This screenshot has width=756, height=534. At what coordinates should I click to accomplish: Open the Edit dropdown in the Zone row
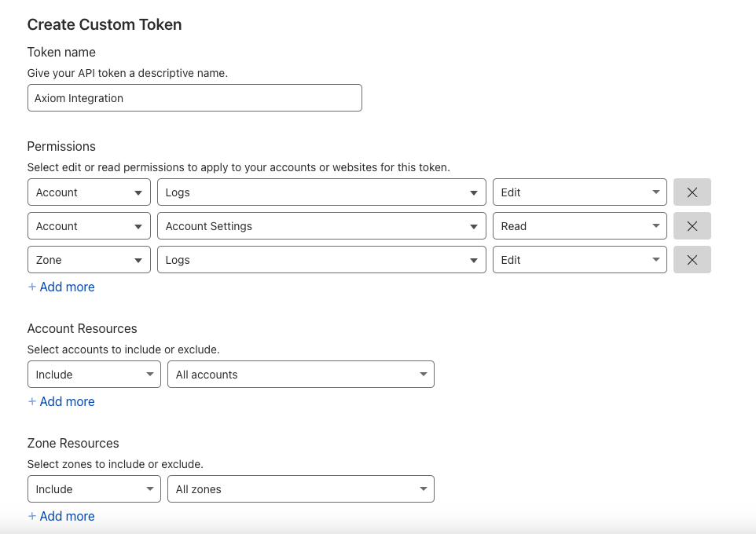click(579, 260)
